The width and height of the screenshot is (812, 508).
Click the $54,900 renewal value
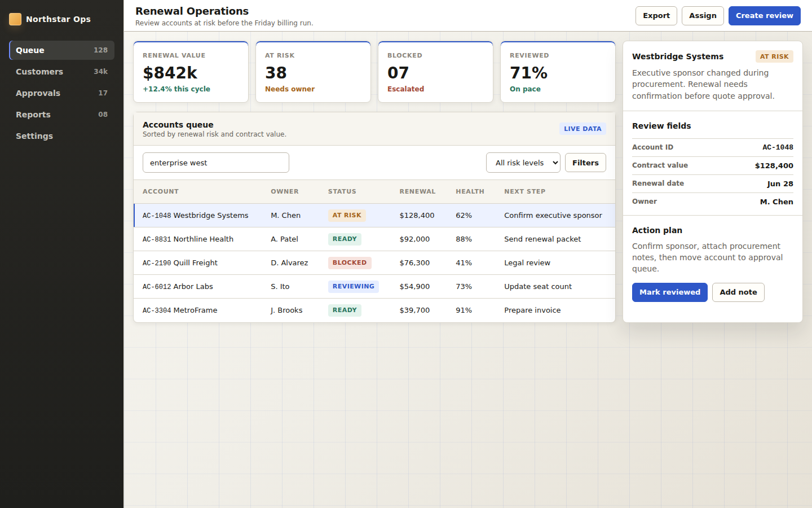point(414,287)
